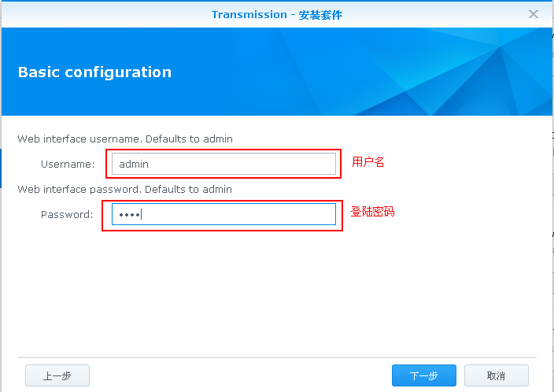The height and width of the screenshot is (392, 554).
Task: Click into the Username input field
Action: (223, 164)
